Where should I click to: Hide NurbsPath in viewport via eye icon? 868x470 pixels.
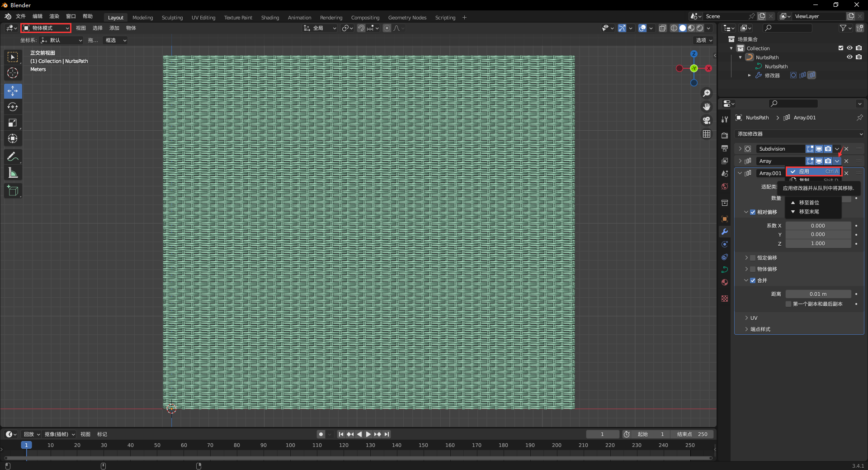pos(849,57)
